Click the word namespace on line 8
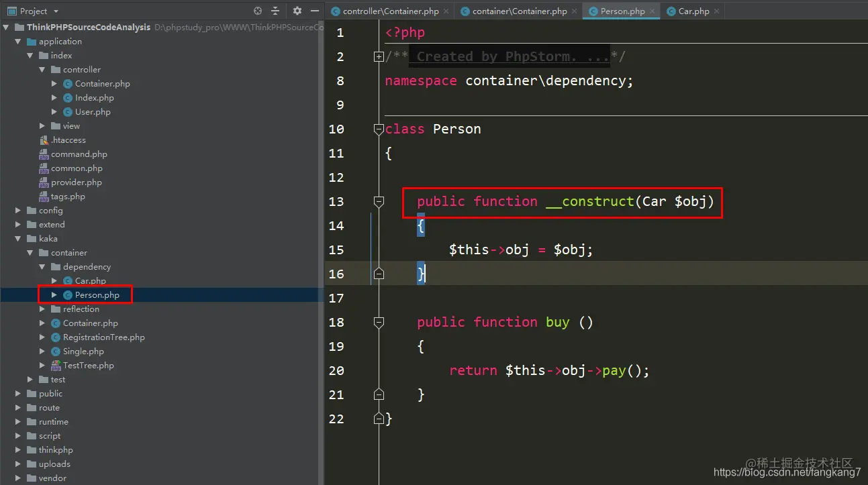The width and height of the screenshot is (868, 485). click(x=421, y=81)
